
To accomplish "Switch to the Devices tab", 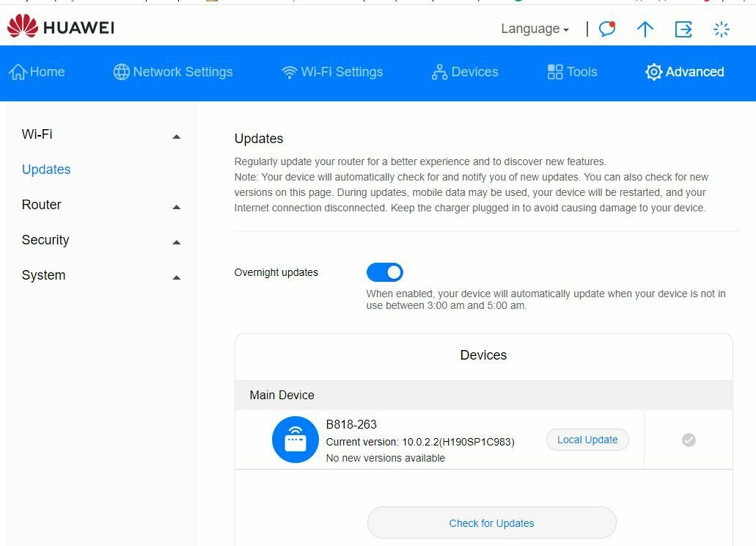I will [x=465, y=72].
